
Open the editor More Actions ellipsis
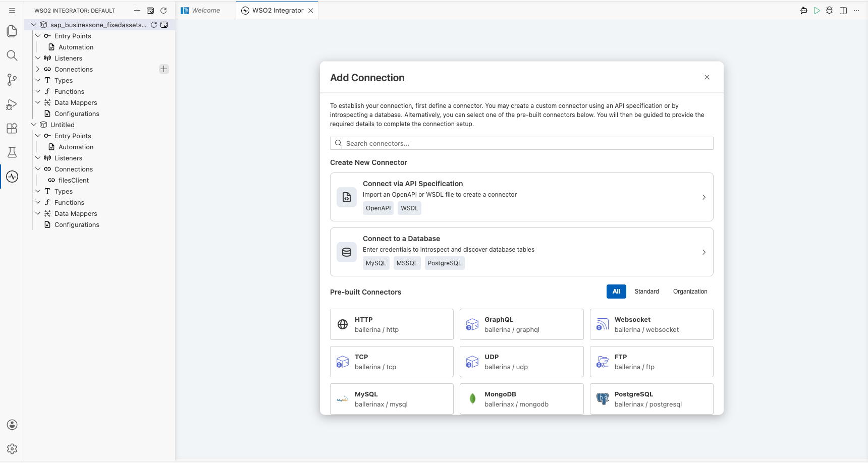tap(856, 11)
